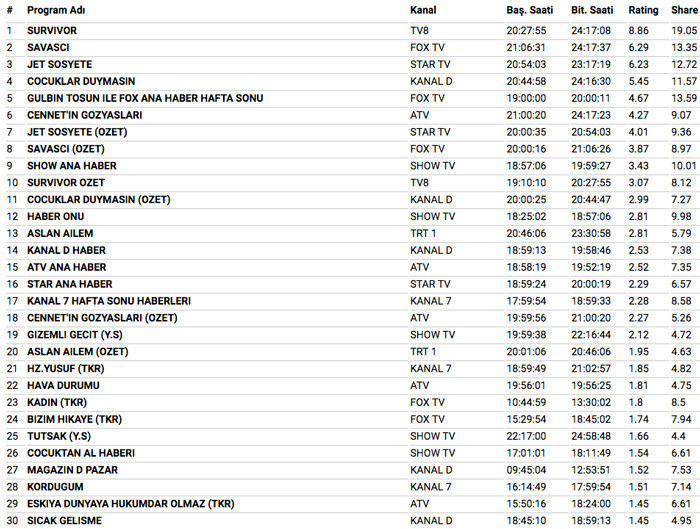Click the '#' rank column header
Screen dimensions: 700x529
pyautogui.click(x=9, y=10)
